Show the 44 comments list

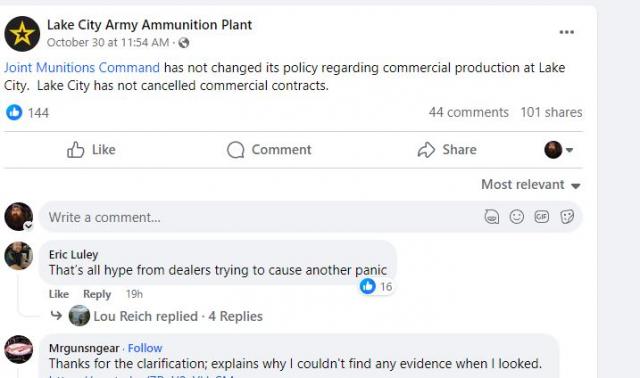pos(469,112)
